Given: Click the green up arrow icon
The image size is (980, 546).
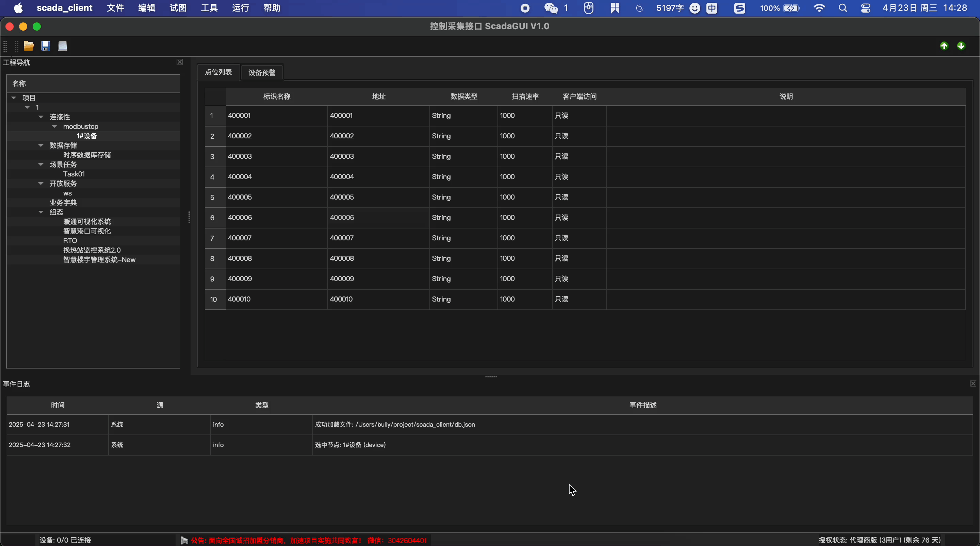Looking at the screenshot, I should [x=944, y=46].
